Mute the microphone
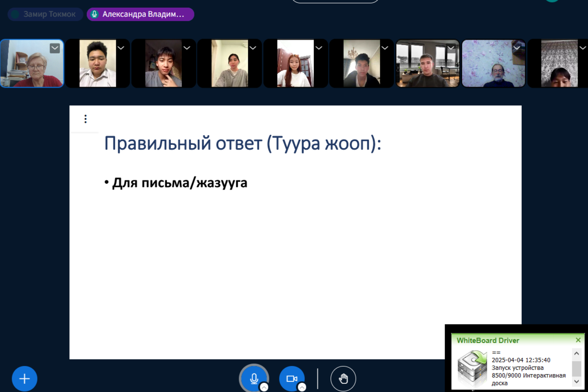 254,379
